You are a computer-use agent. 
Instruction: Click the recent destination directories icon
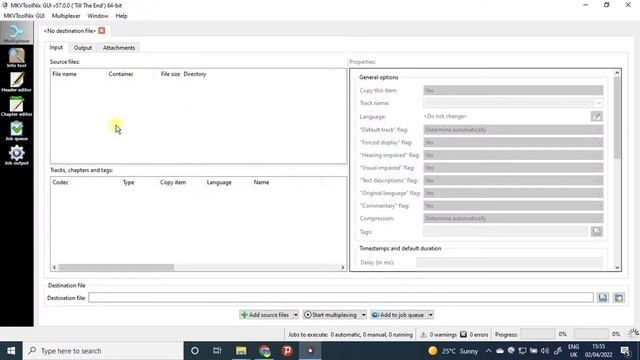point(619,298)
